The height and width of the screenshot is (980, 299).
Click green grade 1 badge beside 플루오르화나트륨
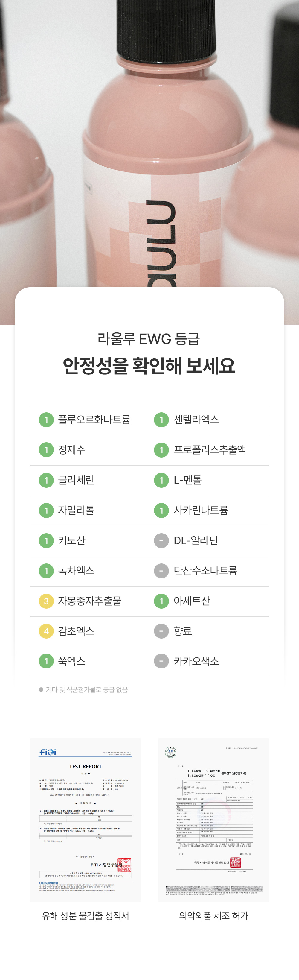coord(46,420)
